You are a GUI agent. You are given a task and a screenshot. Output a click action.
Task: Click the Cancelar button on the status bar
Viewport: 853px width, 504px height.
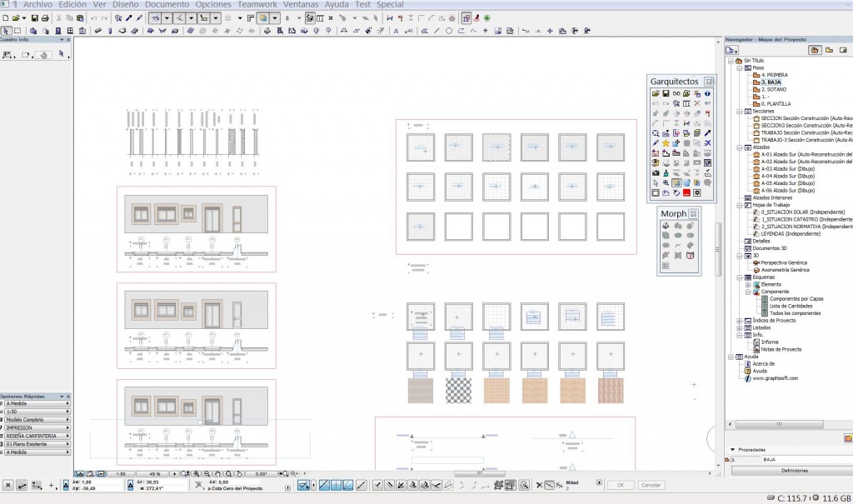coord(652,485)
